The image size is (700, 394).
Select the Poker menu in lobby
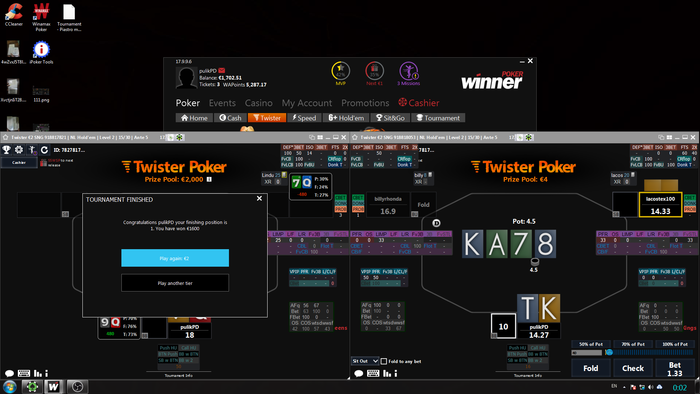188,103
